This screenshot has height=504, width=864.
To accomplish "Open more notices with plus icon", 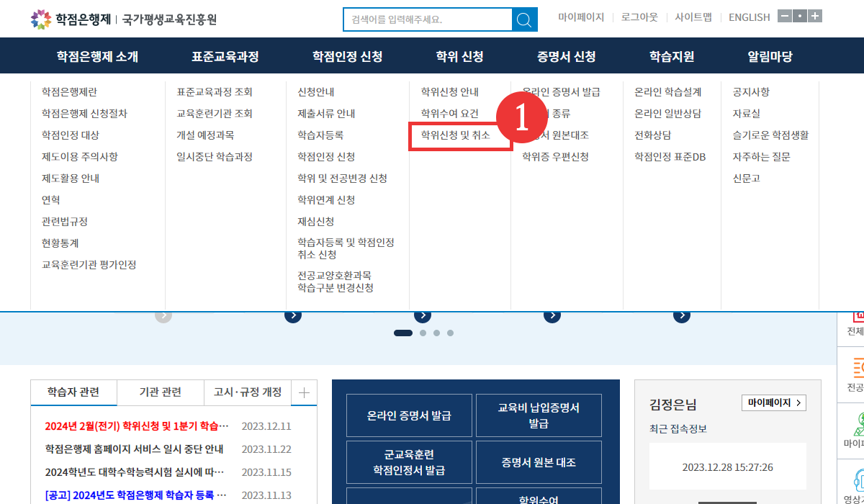I will point(304,392).
